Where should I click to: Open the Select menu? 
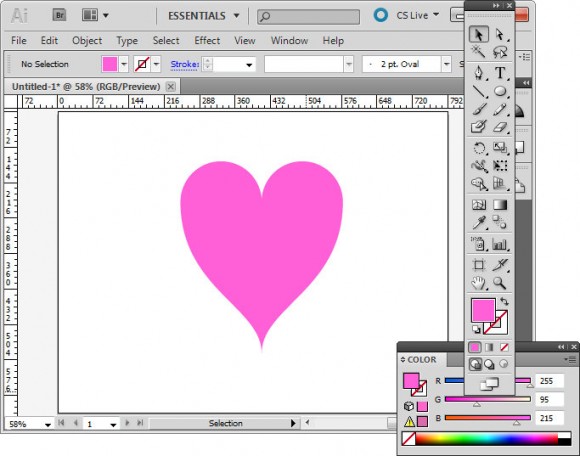coord(166,40)
